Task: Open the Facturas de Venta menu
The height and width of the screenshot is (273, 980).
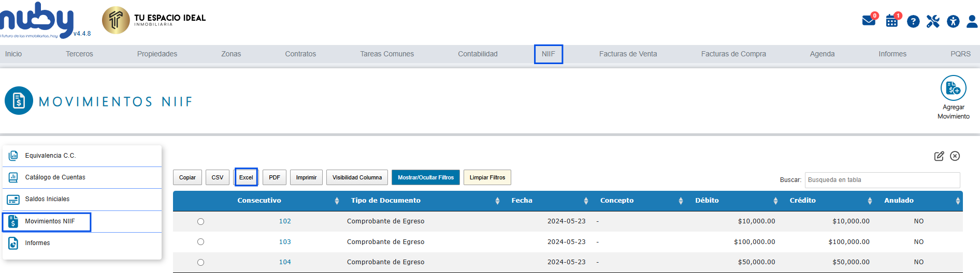Action: [628, 54]
